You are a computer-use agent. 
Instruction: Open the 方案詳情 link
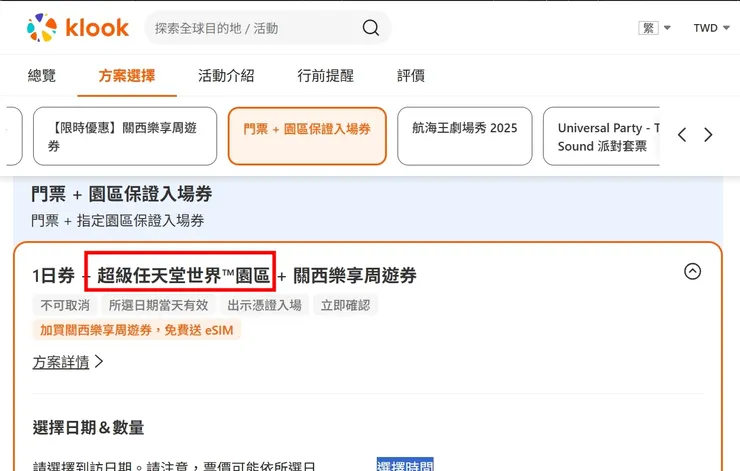coord(67,362)
